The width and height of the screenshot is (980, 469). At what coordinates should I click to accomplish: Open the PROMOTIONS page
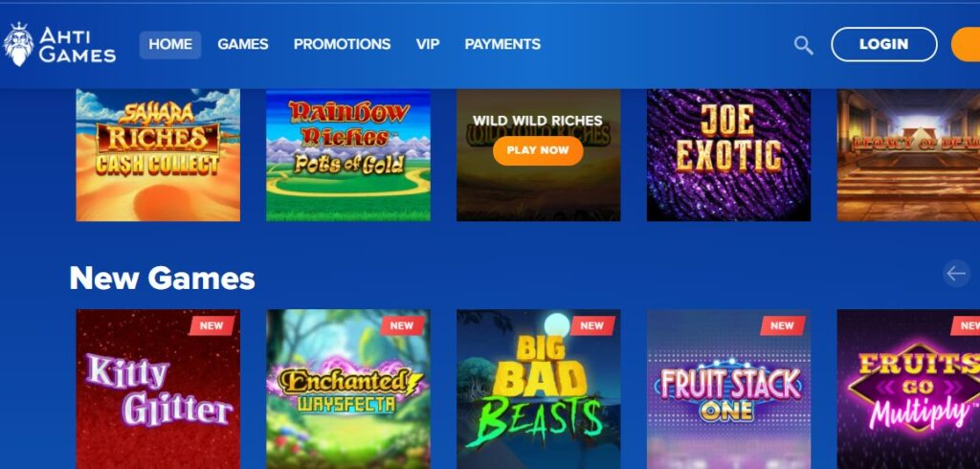342,44
